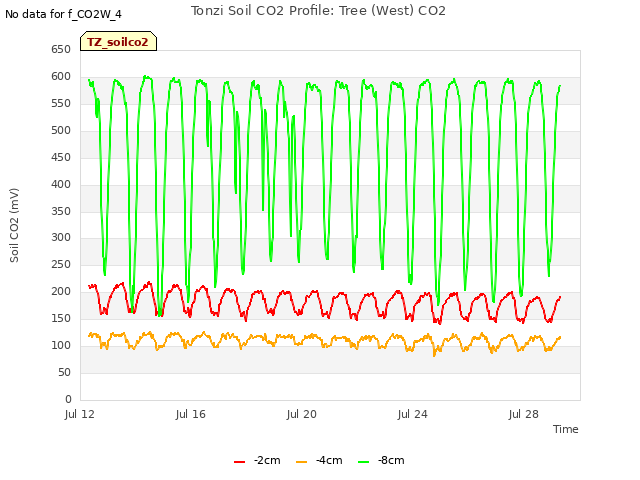Click the Jul 20 x-axis tick label
The image size is (640, 480).
tap(302, 414)
